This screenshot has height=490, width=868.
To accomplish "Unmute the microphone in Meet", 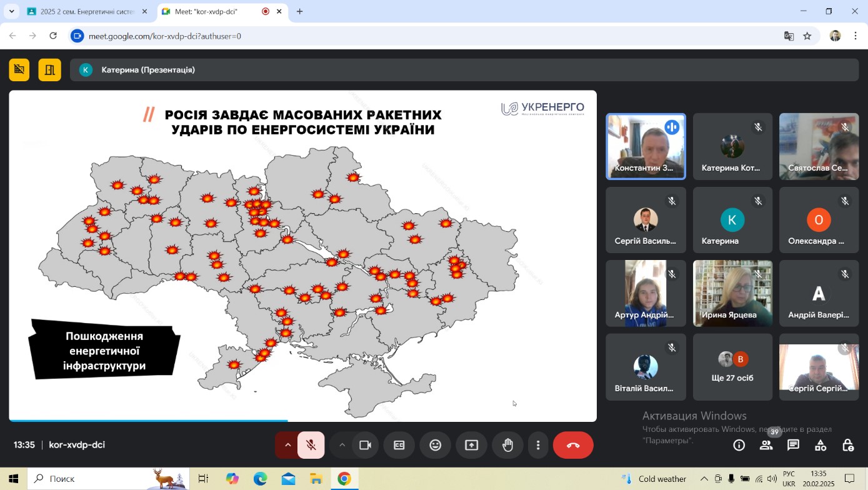I will (311, 445).
